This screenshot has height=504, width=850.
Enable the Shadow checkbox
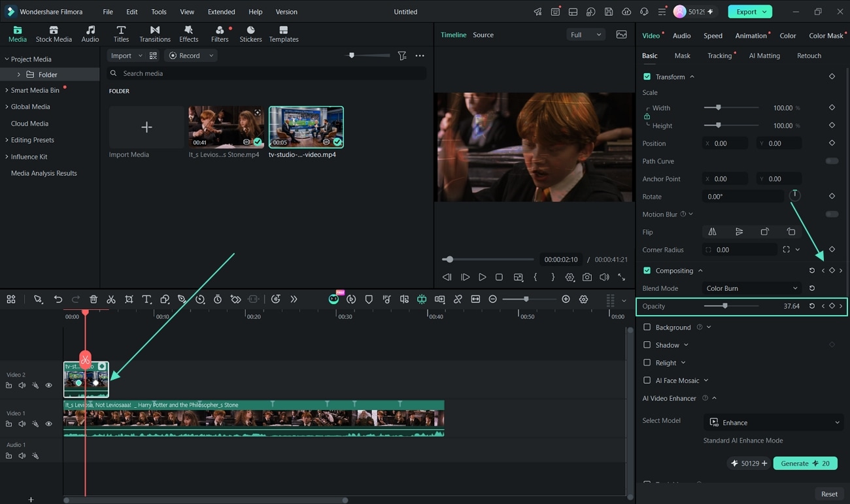647,345
